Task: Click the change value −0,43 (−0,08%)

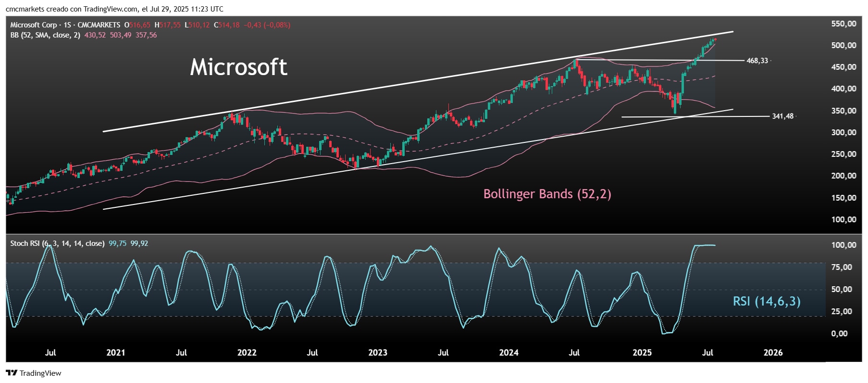Action: (x=267, y=25)
